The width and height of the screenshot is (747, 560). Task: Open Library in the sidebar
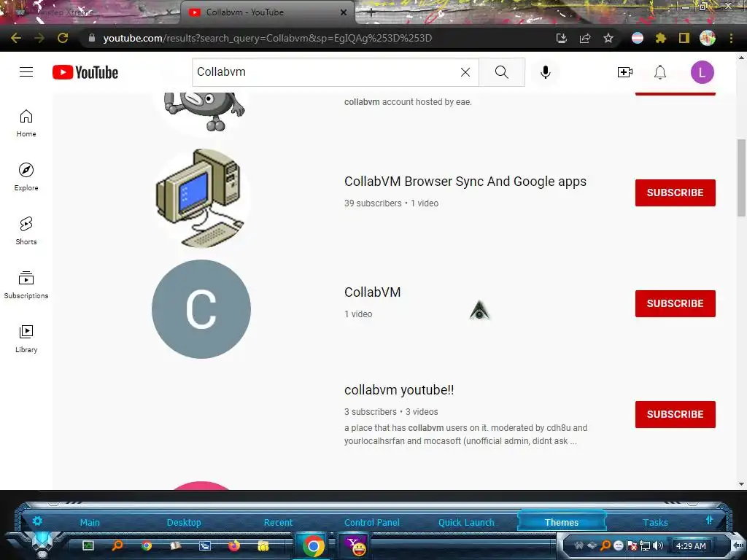(x=26, y=338)
